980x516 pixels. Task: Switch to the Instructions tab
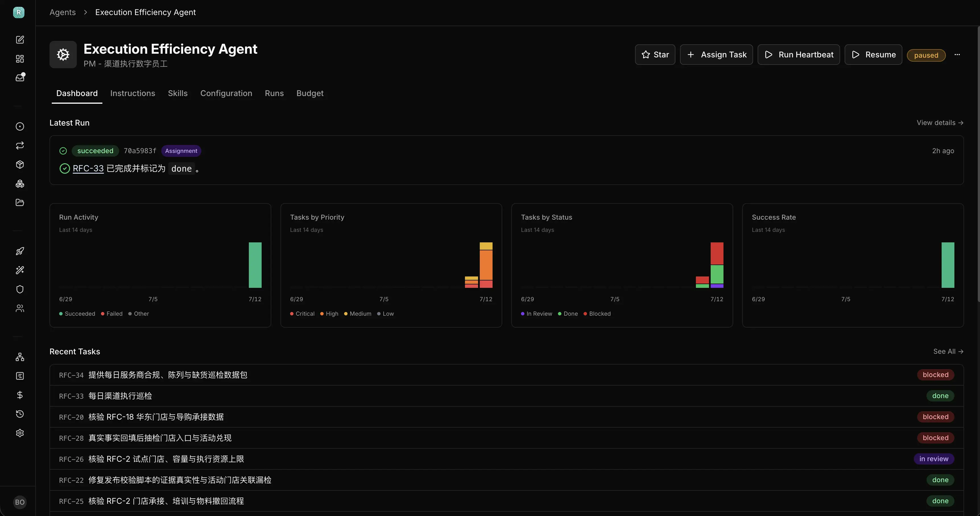tap(133, 93)
